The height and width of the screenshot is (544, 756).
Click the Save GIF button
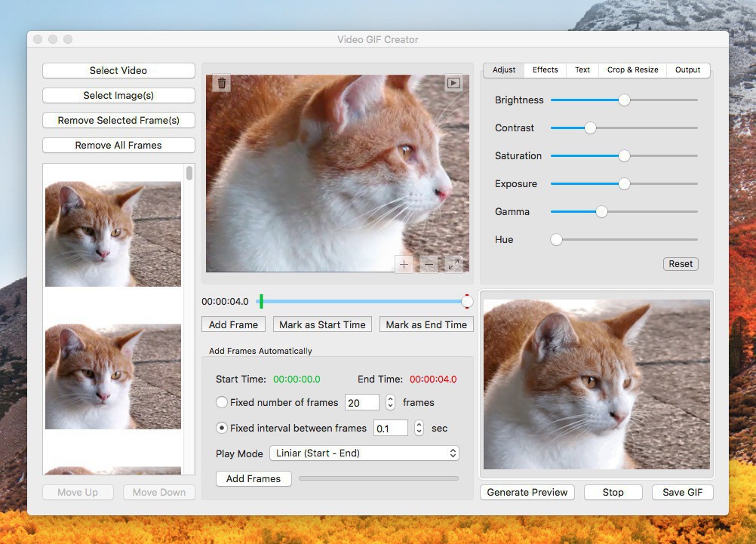click(682, 492)
